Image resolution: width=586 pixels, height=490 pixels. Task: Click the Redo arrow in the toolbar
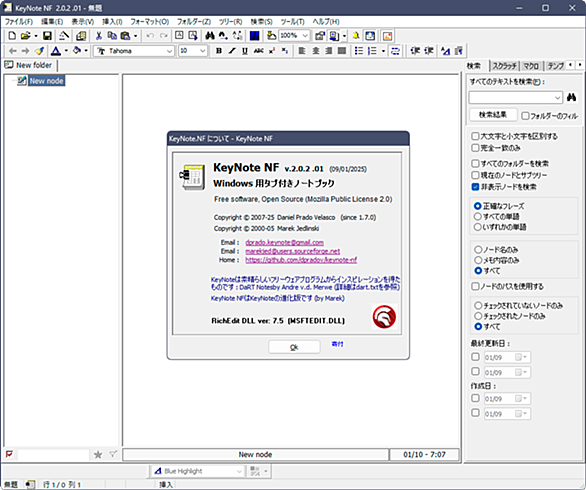point(163,36)
